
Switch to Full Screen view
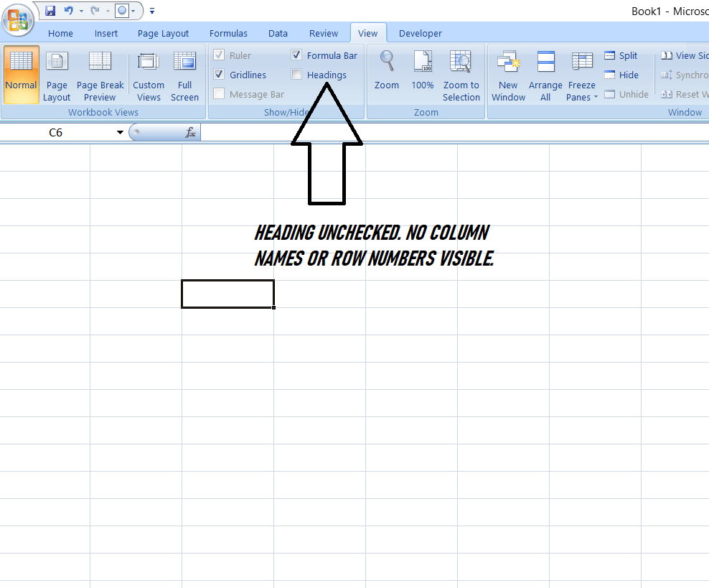coord(184,75)
